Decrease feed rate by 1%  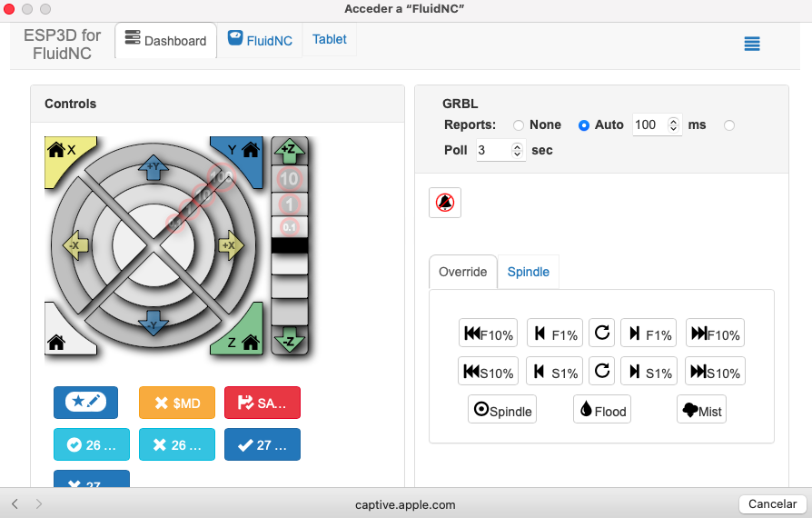point(555,334)
